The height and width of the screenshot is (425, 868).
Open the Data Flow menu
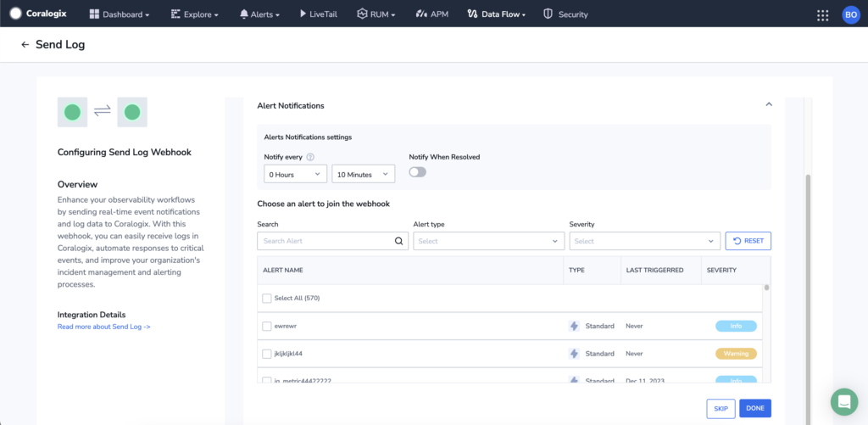point(497,14)
